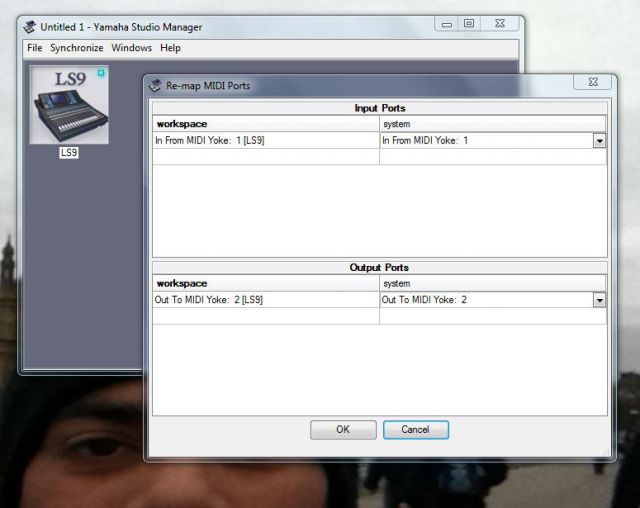Open the Synchronize menu
This screenshot has width=640, height=508.
pyautogui.click(x=77, y=48)
